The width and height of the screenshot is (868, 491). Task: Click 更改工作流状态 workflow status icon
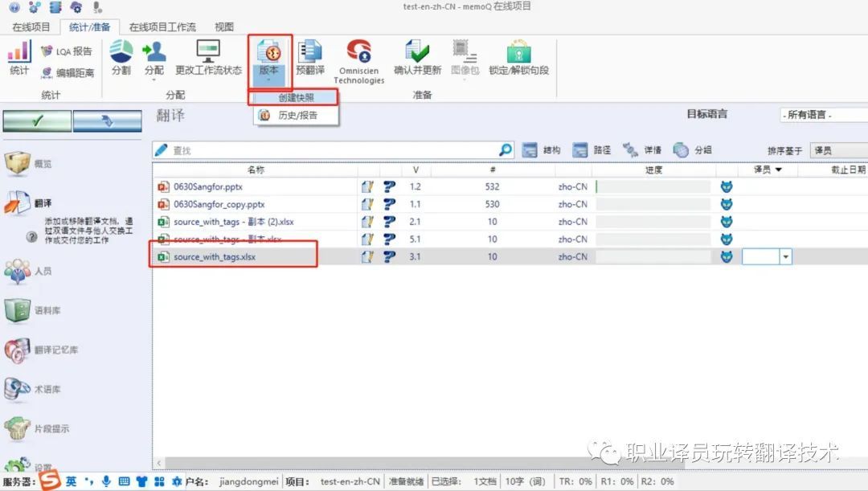tap(208, 58)
